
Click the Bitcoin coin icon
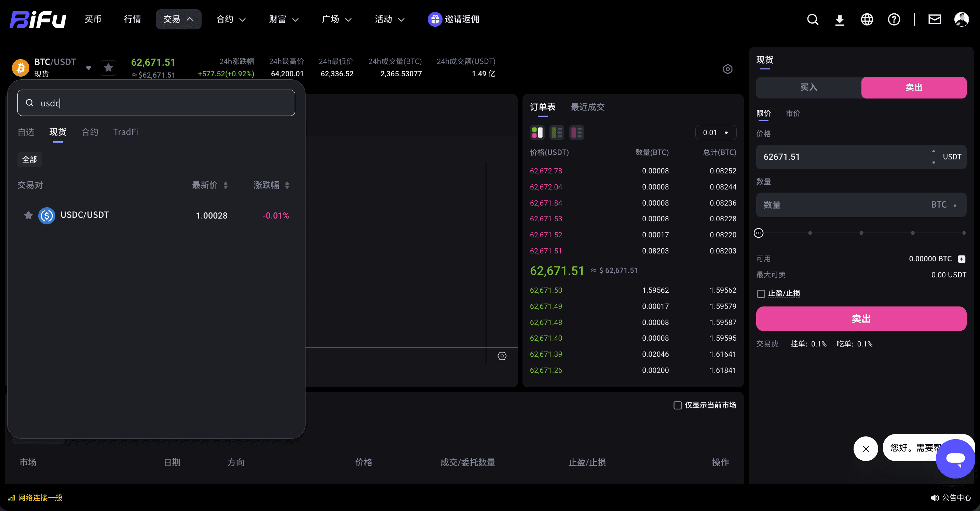coord(21,68)
